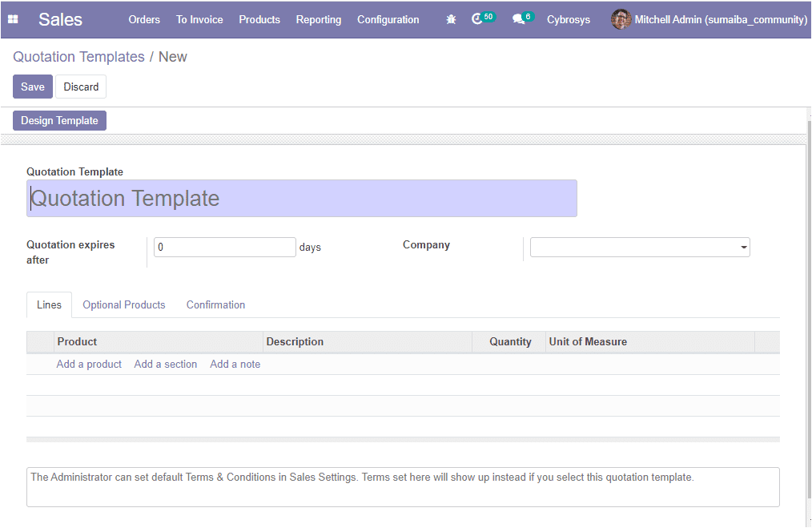Image resolution: width=812 pixels, height=528 pixels.
Task: Open the Orders menu
Action: [x=144, y=19]
